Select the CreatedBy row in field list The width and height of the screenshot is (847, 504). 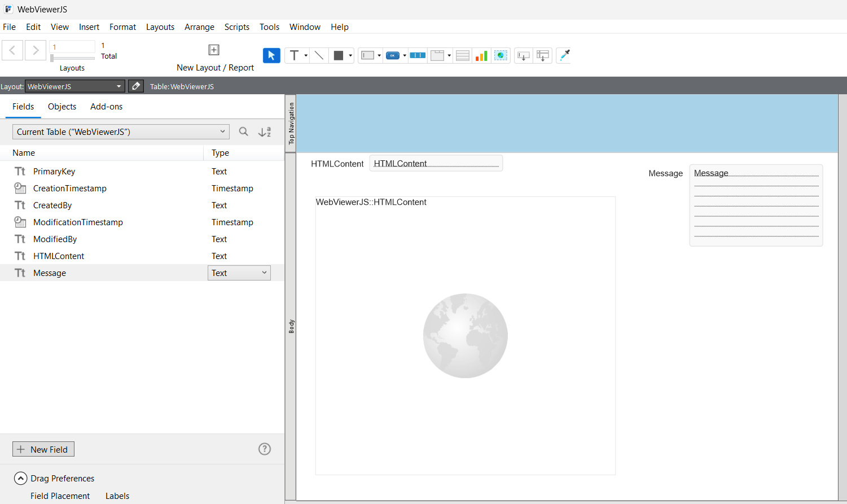142,205
